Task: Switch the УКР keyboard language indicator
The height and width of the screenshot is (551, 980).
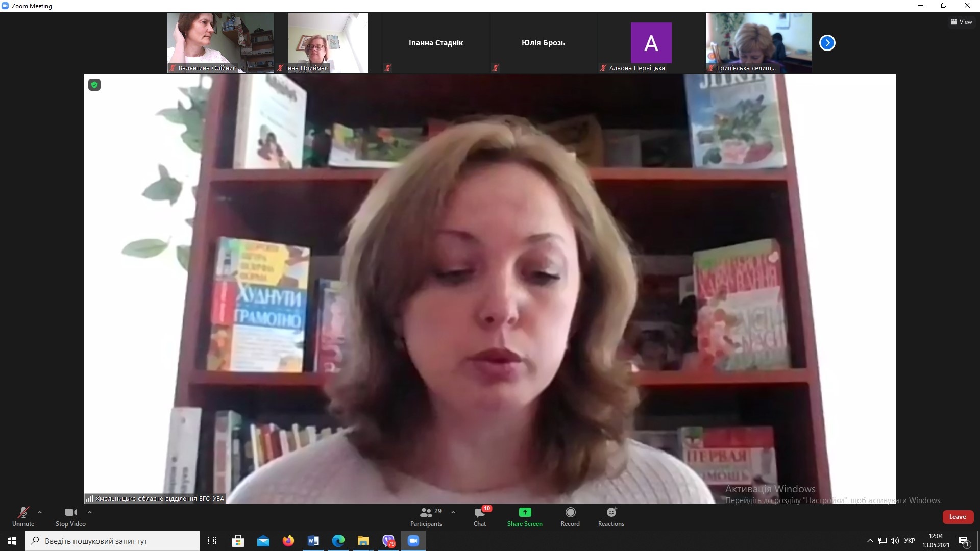Action: tap(909, 541)
